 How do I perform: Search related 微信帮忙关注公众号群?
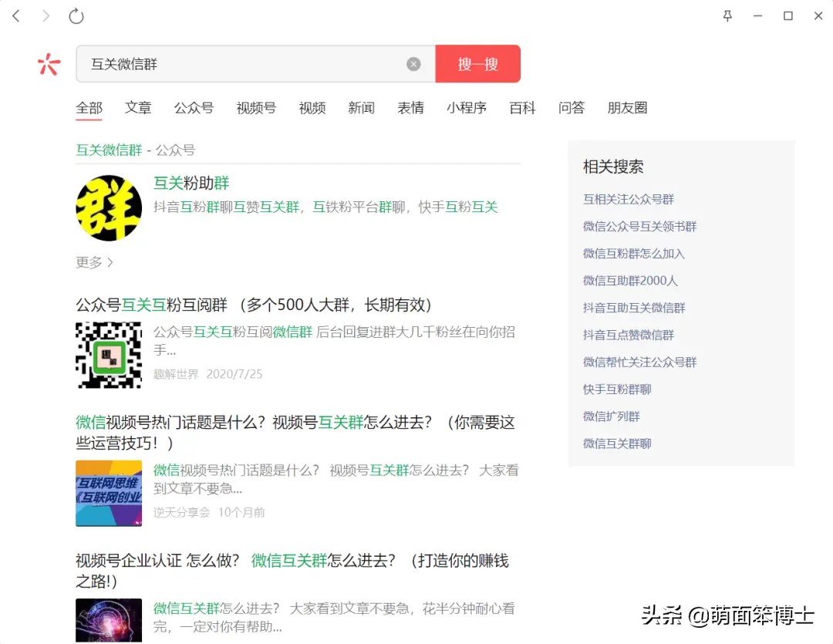(x=639, y=362)
